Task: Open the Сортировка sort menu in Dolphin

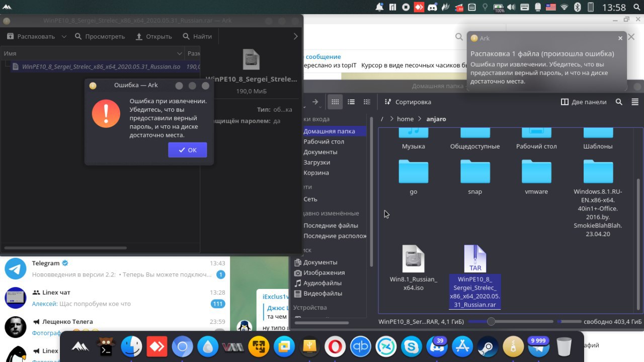Action: pyautogui.click(x=408, y=102)
